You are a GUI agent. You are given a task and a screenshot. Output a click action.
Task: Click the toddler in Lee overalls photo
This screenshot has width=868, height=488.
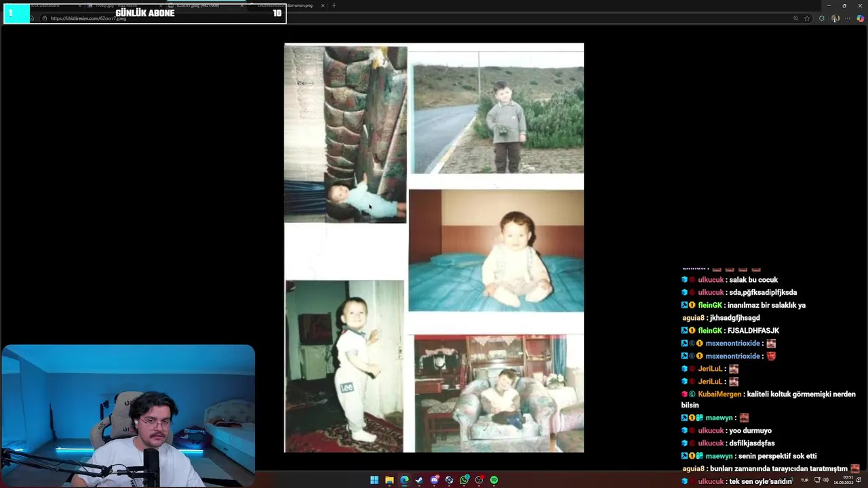point(344,366)
